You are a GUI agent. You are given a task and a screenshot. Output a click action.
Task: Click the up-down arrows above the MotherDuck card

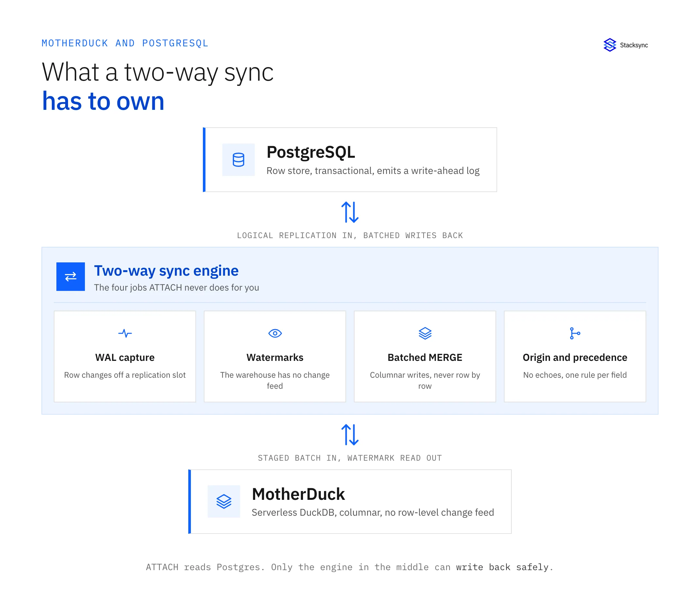point(350,435)
